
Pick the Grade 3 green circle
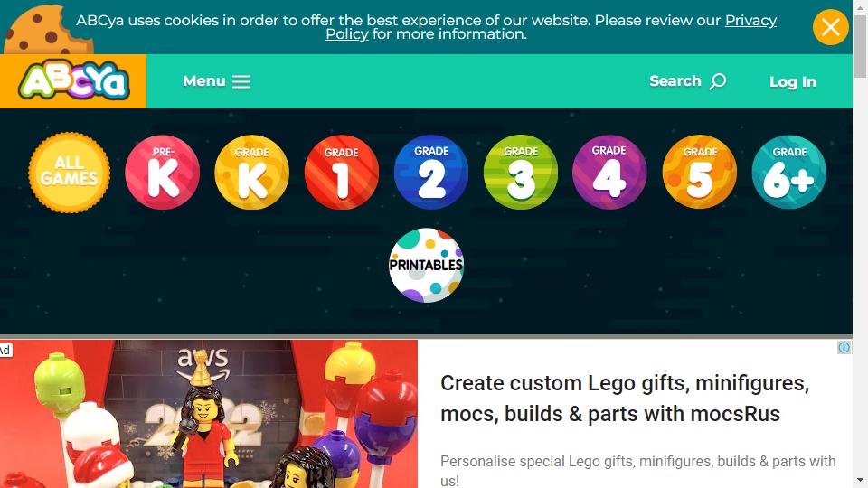click(x=521, y=172)
